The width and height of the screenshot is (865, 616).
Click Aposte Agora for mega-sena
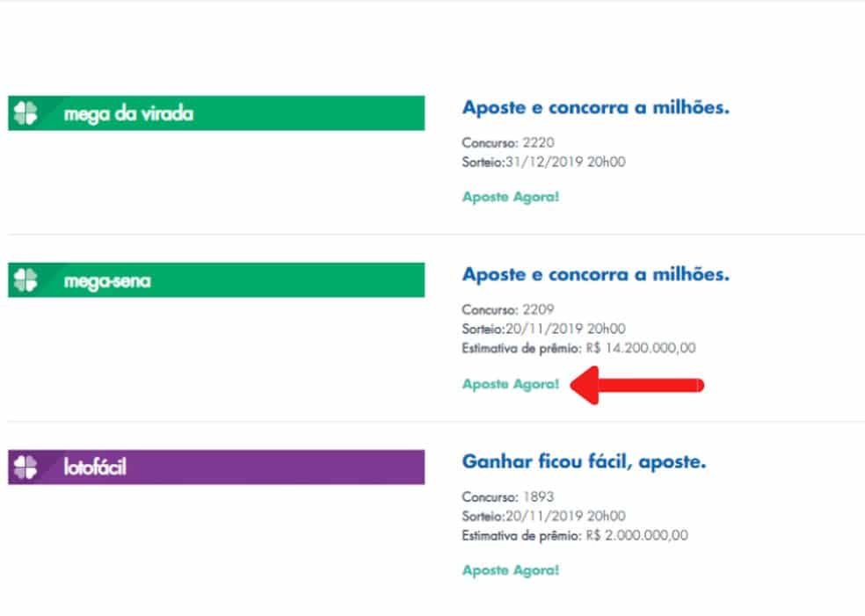(510, 384)
